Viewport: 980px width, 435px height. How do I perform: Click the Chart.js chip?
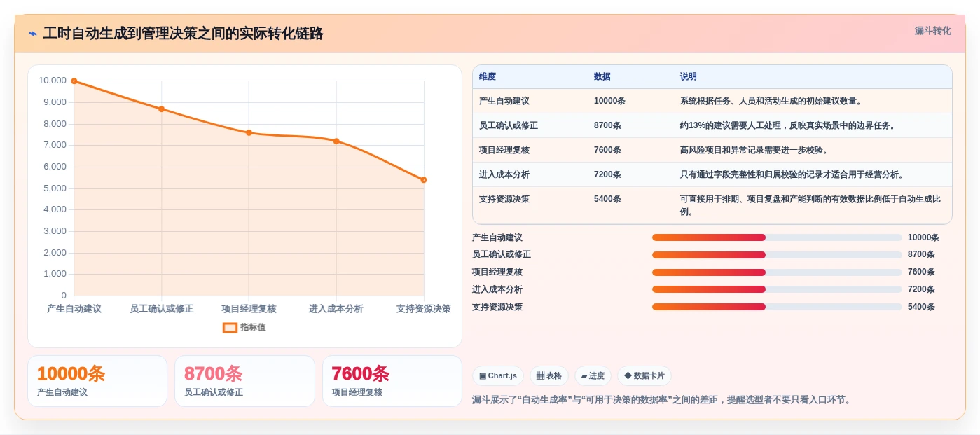click(x=498, y=376)
